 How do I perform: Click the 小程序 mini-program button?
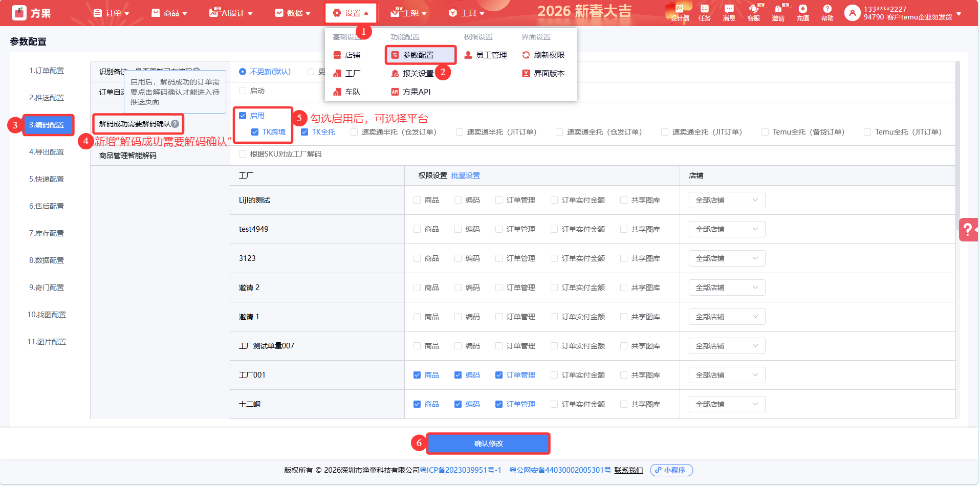pos(671,470)
